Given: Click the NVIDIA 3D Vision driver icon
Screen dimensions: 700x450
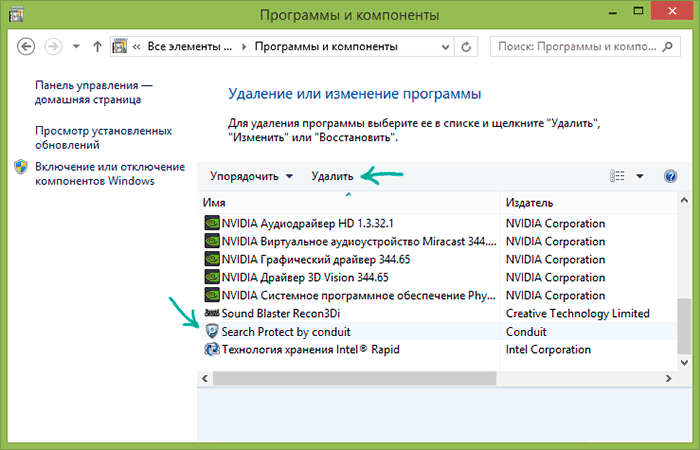Looking at the screenshot, I should click(x=211, y=277).
